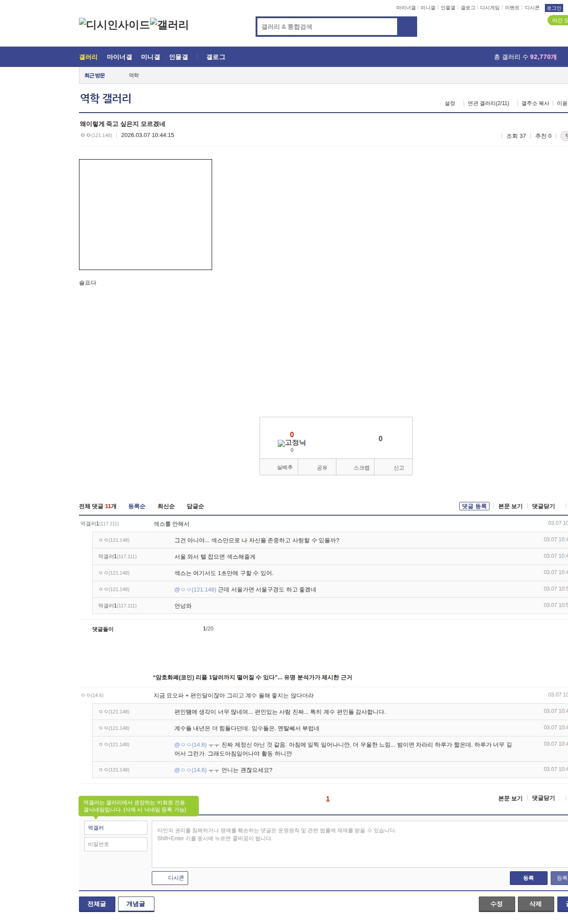Click the 갤러리 logo image beside 디시인사이드
568x924 pixels.
point(170,24)
